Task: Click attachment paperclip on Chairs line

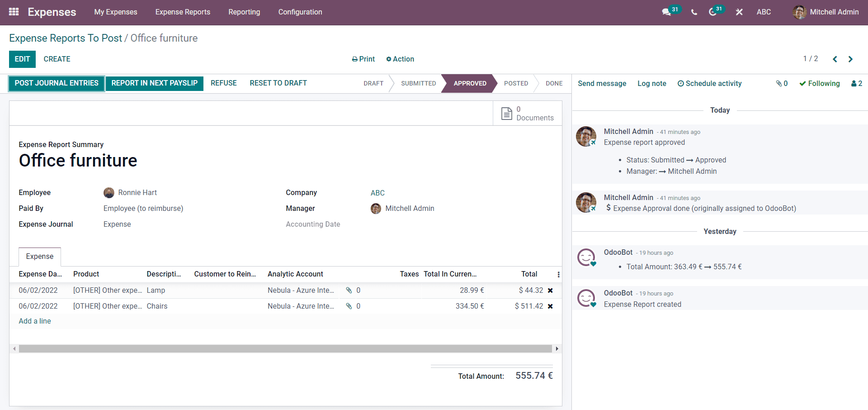Action: click(x=349, y=306)
